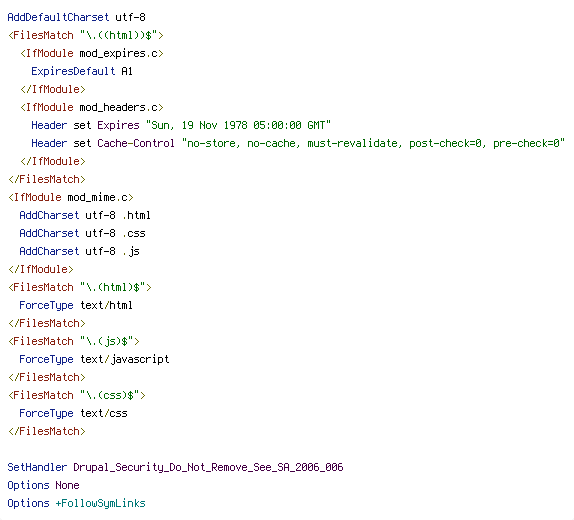Viewport: 574px width, 520px height.
Task: Click the AddCharset utf-8 .js line
Action: (79, 251)
